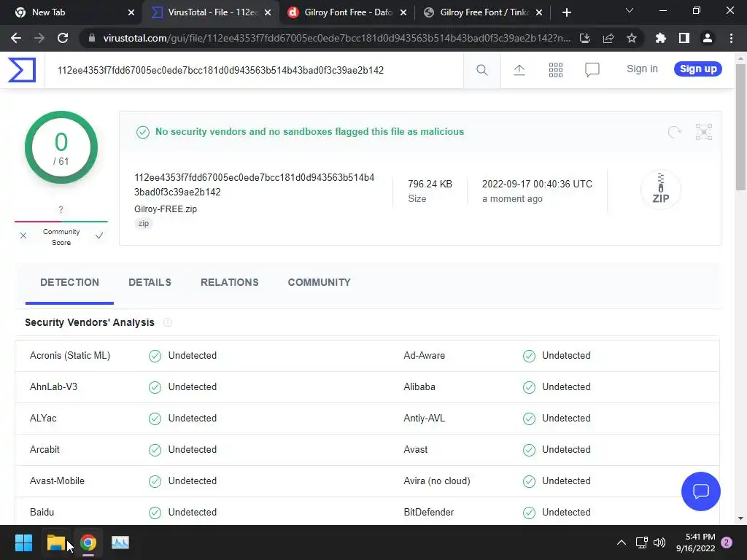
Task: Switch to Gilroy Font Free Dafont tab
Action: click(x=347, y=12)
